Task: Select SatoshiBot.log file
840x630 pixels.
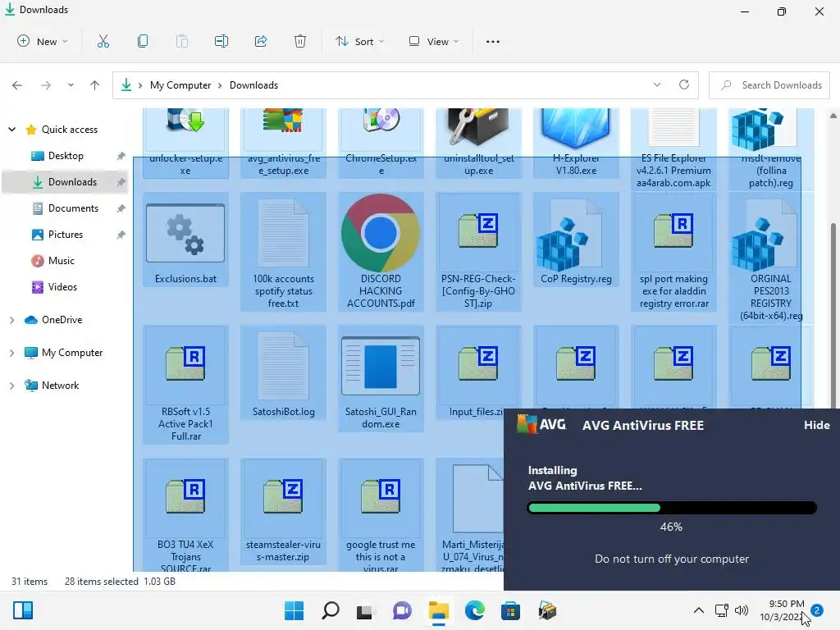Action: pyautogui.click(x=283, y=372)
